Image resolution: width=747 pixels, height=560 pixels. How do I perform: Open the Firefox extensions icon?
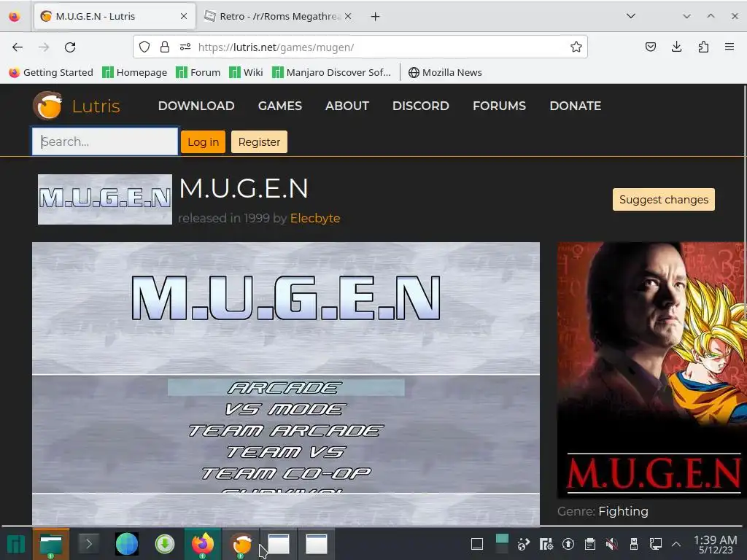(x=703, y=47)
